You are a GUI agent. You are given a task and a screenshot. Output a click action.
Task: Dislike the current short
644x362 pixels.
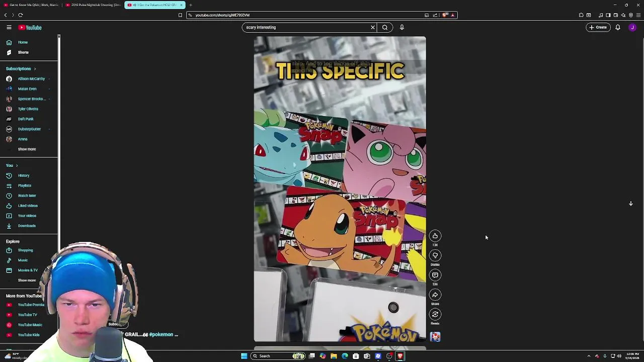click(435, 255)
